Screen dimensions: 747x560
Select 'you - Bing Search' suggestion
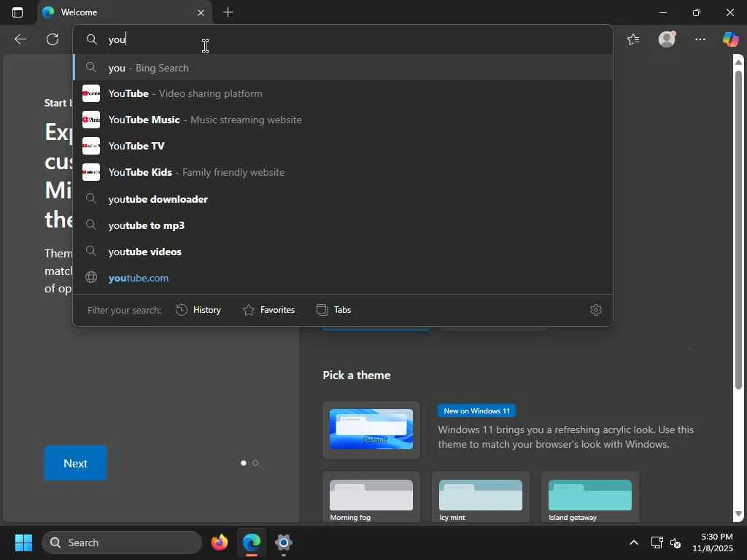point(343,68)
